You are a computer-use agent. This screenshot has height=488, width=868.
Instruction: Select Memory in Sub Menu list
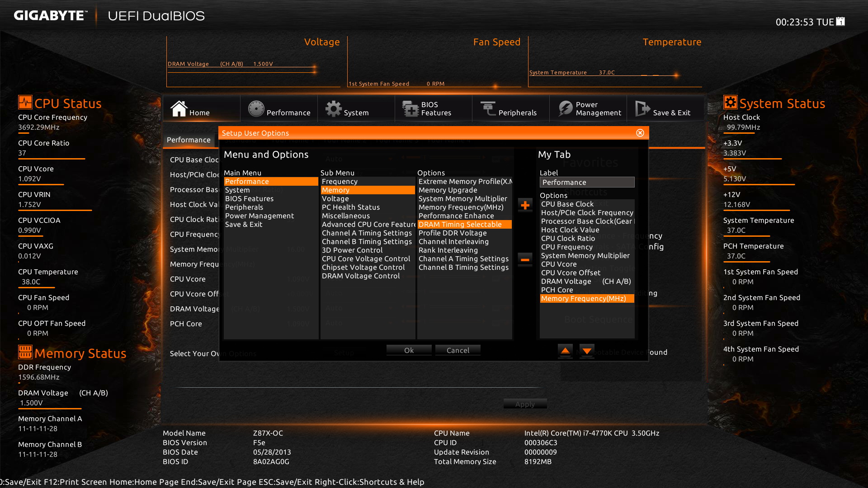[x=368, y=190]
